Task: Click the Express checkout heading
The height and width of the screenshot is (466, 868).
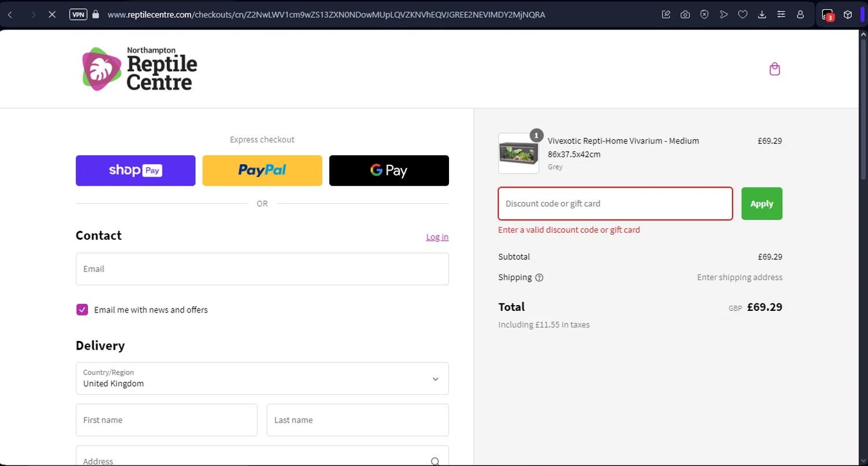Action: point(262,140)
